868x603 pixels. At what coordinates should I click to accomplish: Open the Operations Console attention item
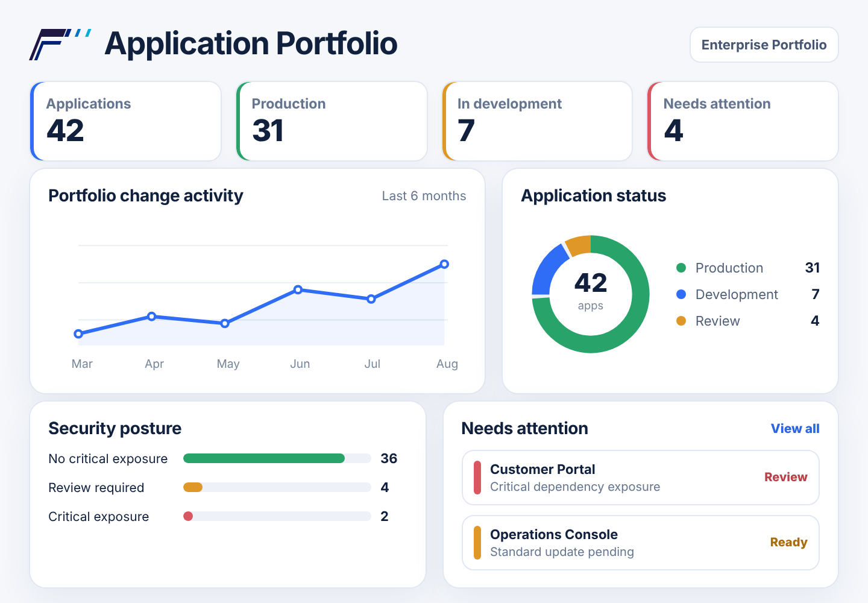coord(641,543)
